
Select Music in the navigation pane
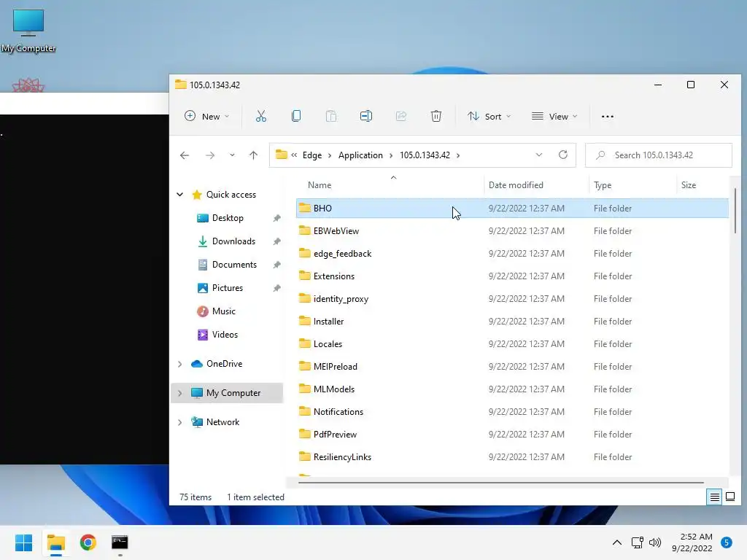[x=223, y=311]
